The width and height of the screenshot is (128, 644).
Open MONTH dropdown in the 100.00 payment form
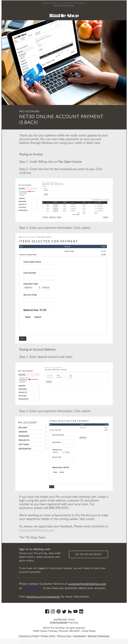pyautogui.click(x=58, y=452)
